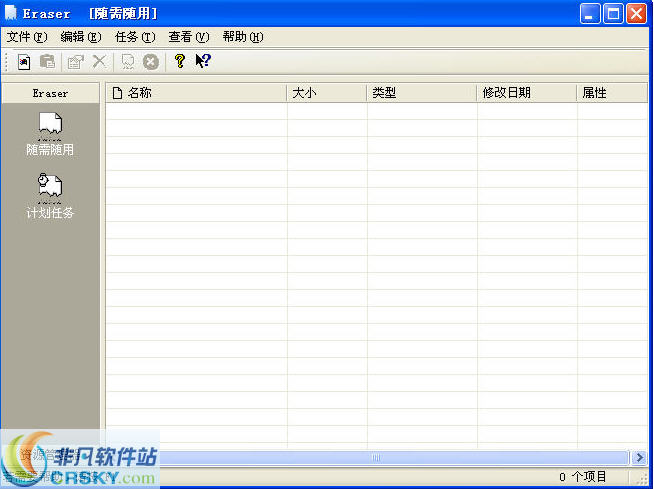Viewport: 654px width, 489px height.
Task: Activate the What's This pointer help icon
Action: click(204, 61)
